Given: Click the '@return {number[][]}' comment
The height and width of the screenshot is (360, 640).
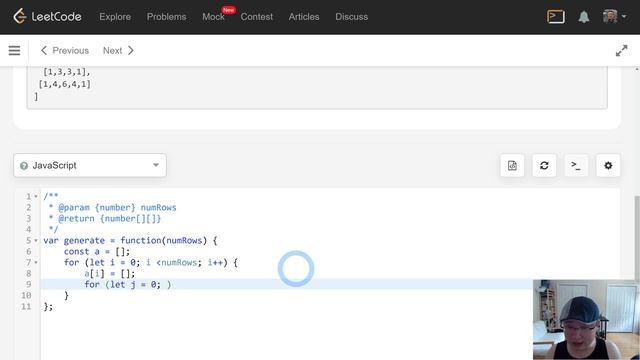Looking at the screenshot, I should point(109,219).
